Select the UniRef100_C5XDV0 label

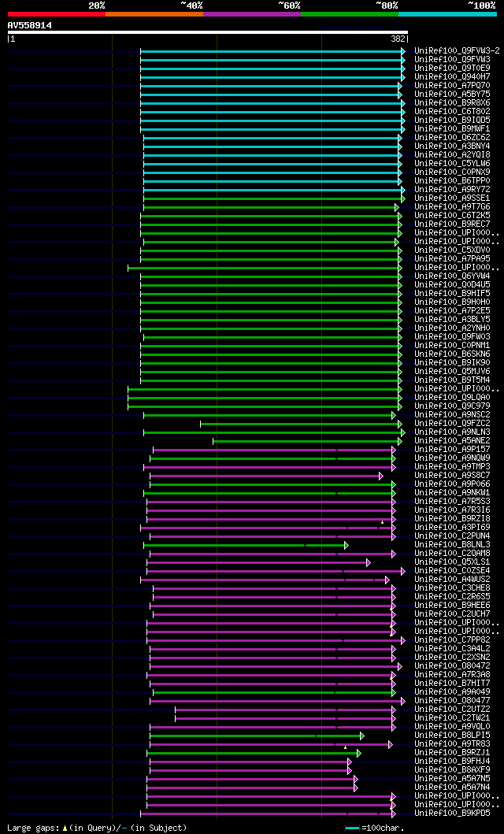(453, 250)
